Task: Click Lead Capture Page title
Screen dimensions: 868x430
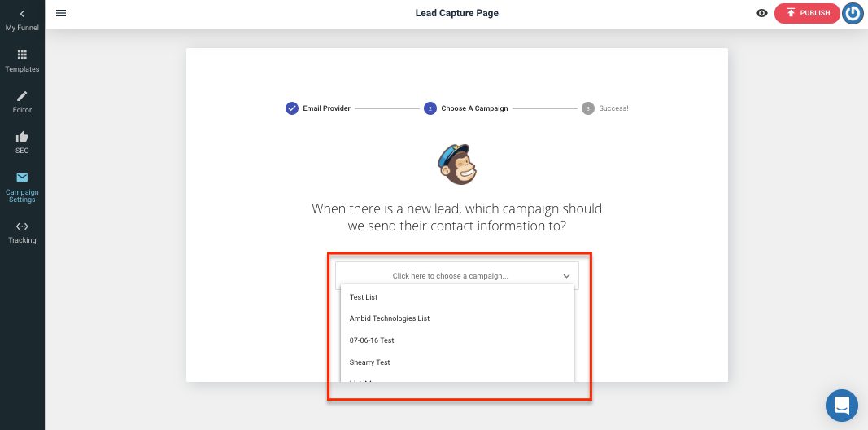Action: [x=457, y=13]
